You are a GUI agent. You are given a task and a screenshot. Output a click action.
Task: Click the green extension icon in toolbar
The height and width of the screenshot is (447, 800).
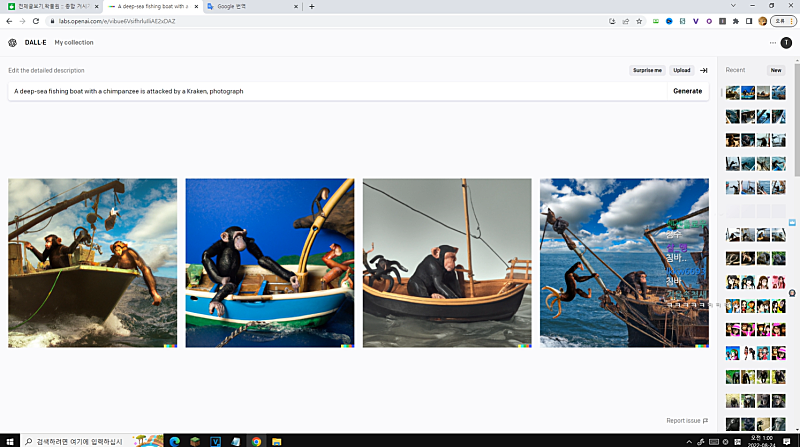[x=656, y=21]
